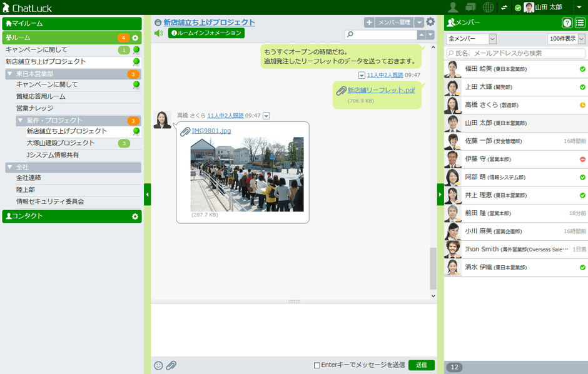Select the マイルーム section header
Screen dimensions: 588x374
(72, 24)
